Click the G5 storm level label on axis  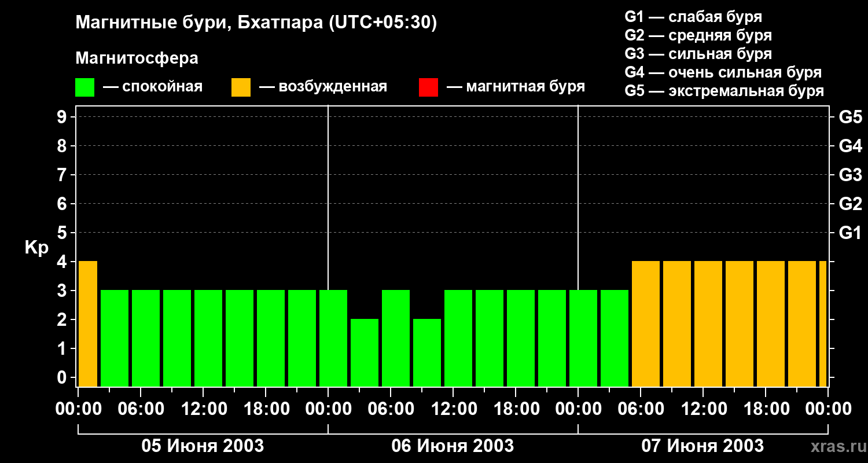[850, 117]
